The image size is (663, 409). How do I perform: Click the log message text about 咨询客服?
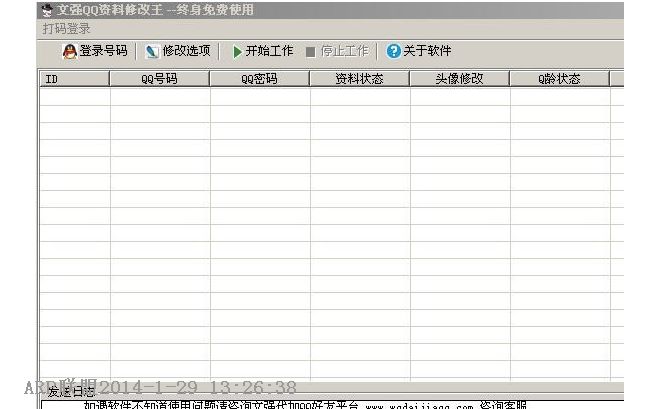tap(305, 405)
